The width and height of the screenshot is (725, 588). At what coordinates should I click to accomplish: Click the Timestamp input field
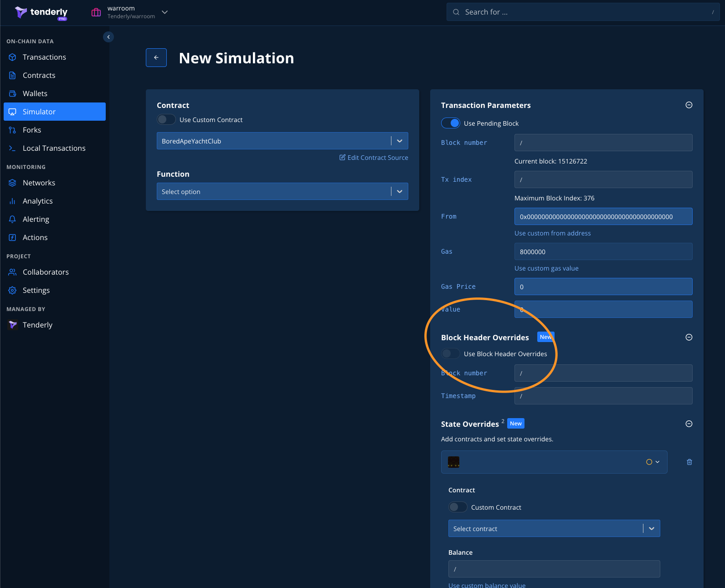(603, 396)
